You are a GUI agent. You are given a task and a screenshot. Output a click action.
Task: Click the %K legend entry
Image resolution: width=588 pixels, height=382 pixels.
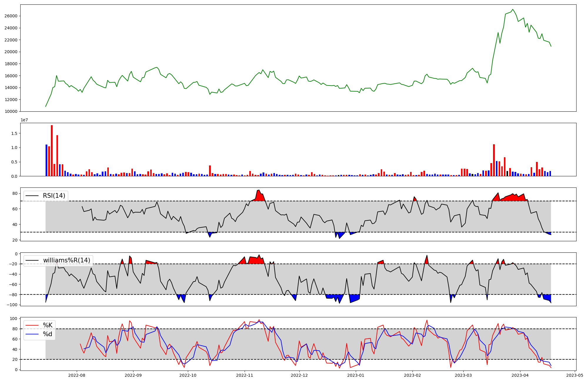[48, 325]
